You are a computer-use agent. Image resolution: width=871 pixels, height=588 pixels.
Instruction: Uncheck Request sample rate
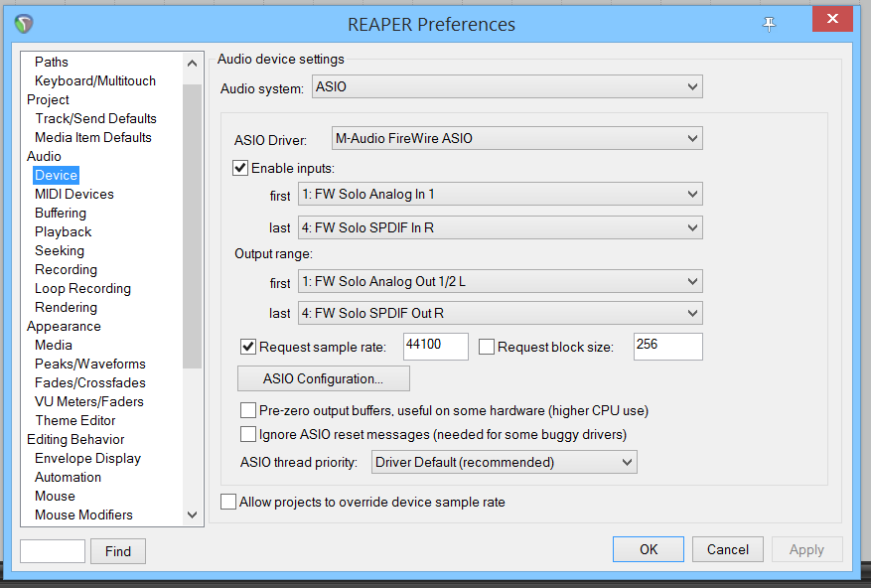pyautogui.click(x=247, y=347)
